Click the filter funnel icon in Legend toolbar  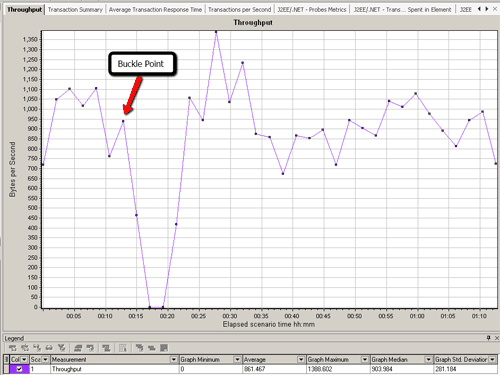(61, 348)
